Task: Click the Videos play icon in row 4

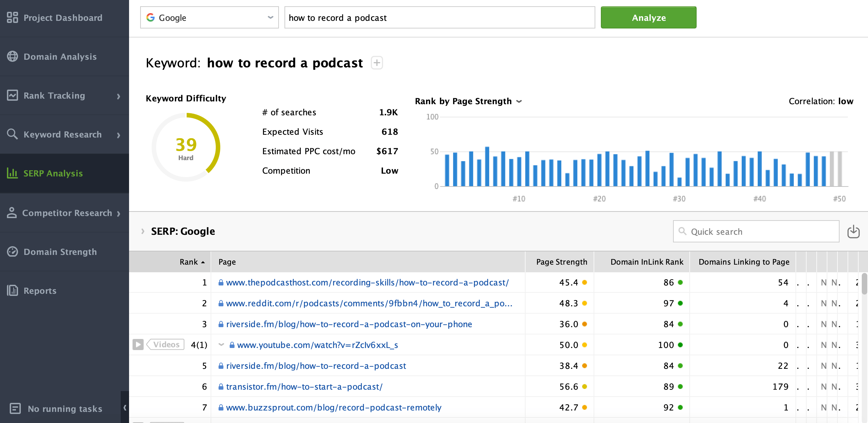Action: tap(138, 345)
